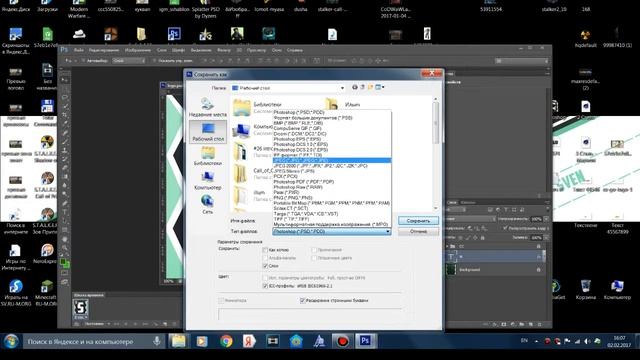
Task: Open the layer fill 100% dropdown arrow
Action: point(546,237)
